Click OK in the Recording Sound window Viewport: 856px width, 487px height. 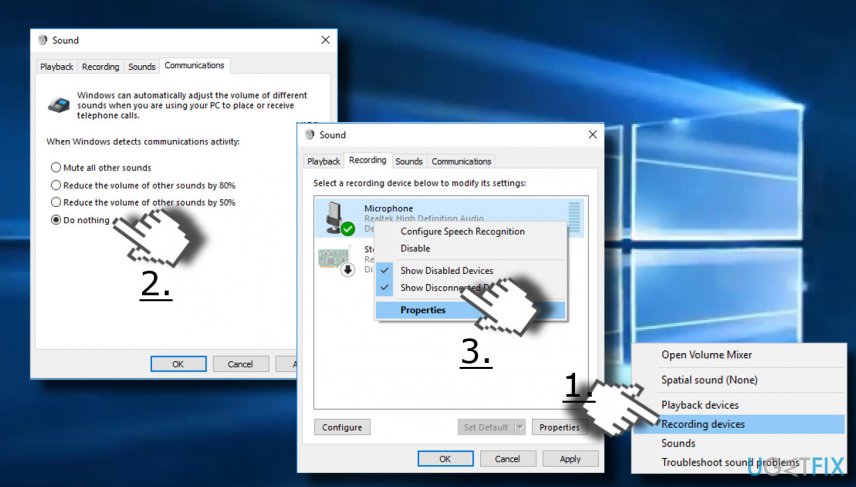445,459
